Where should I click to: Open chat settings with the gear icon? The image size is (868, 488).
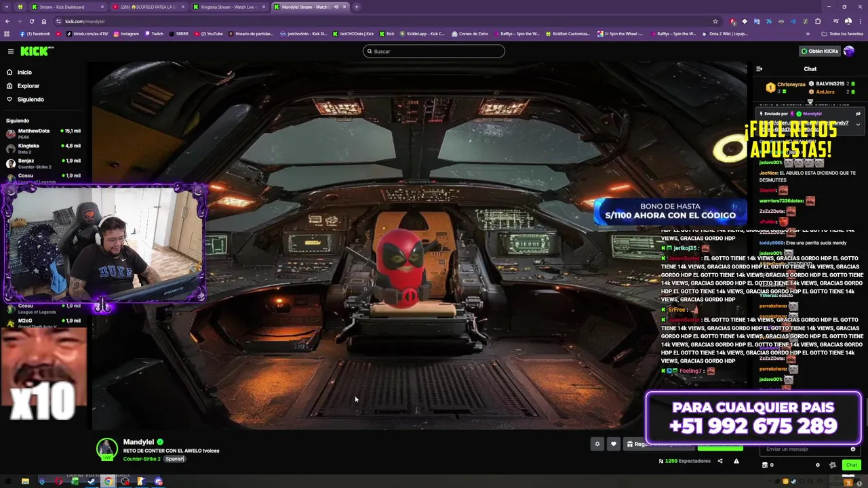(x=818, y=465)
